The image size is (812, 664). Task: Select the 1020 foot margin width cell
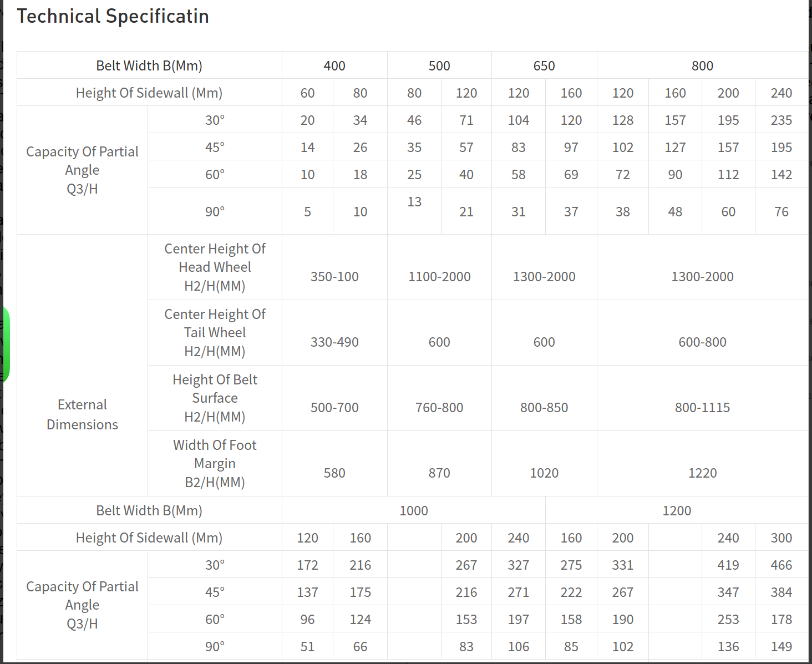[544, 473]
